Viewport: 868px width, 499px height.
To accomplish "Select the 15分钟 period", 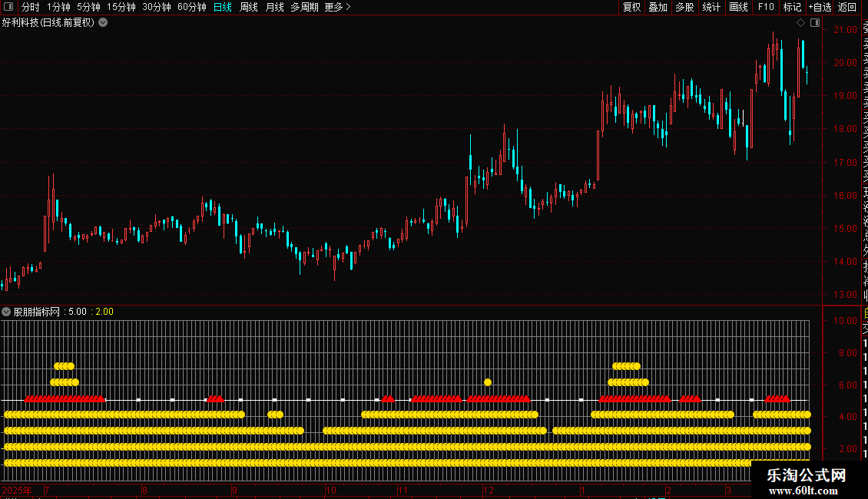I will 121,7.
